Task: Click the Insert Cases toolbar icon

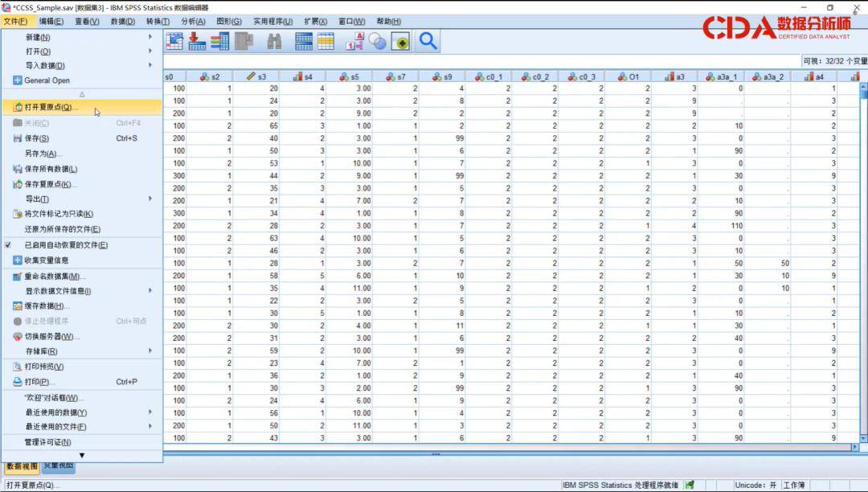Action: click(197, 42)
